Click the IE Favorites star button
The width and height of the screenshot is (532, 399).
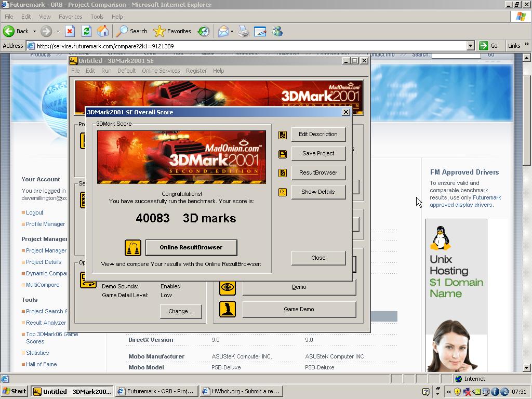[x=172, y=31]
